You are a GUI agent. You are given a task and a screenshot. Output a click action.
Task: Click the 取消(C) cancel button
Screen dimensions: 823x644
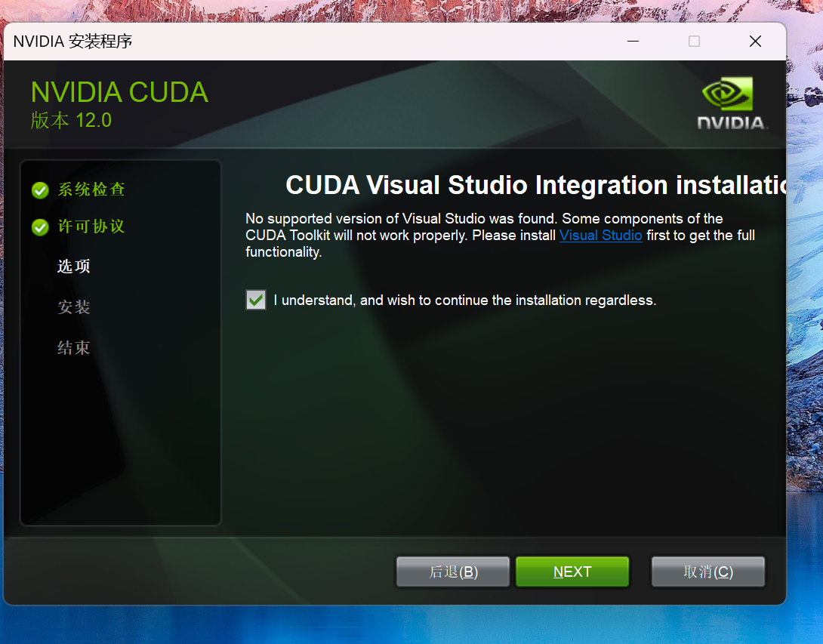coord(707,572)
